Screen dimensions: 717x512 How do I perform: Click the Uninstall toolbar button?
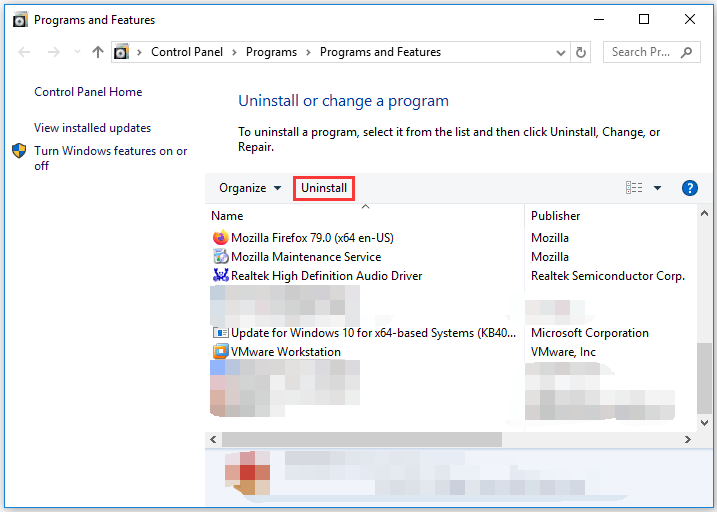click(324, 188)
